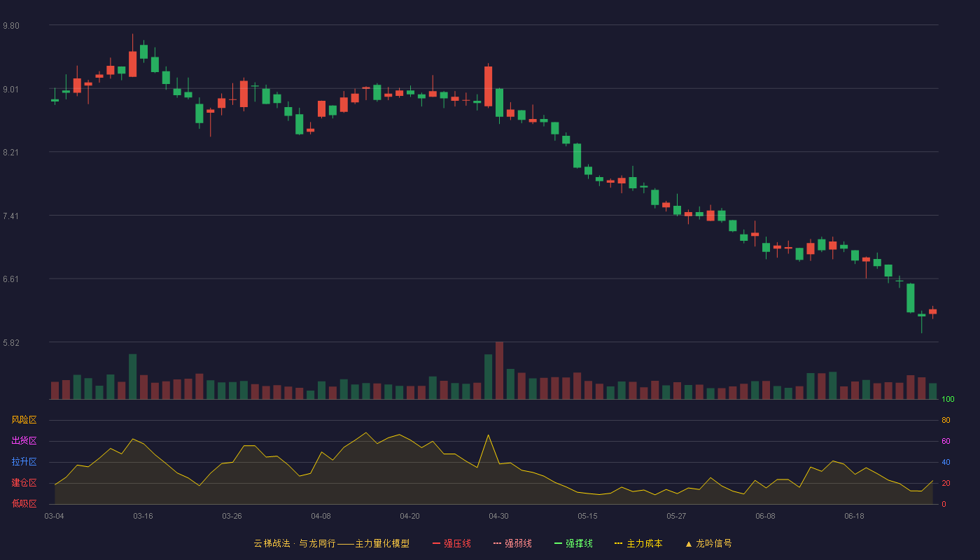This screenshot has width=980, height=560.
Task: Click the 6.61 price axis label
Action: pyautogui.click(x=11, y=279)
